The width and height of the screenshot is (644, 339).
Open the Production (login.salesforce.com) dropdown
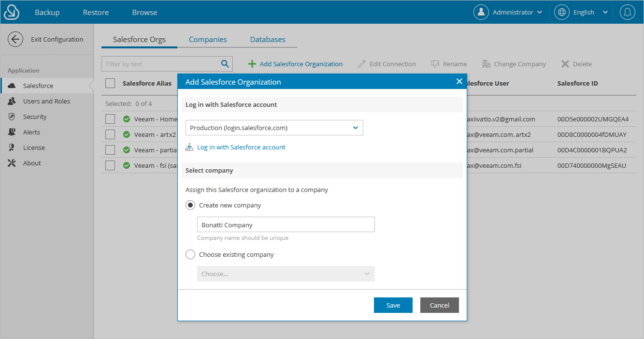(274, 128)
